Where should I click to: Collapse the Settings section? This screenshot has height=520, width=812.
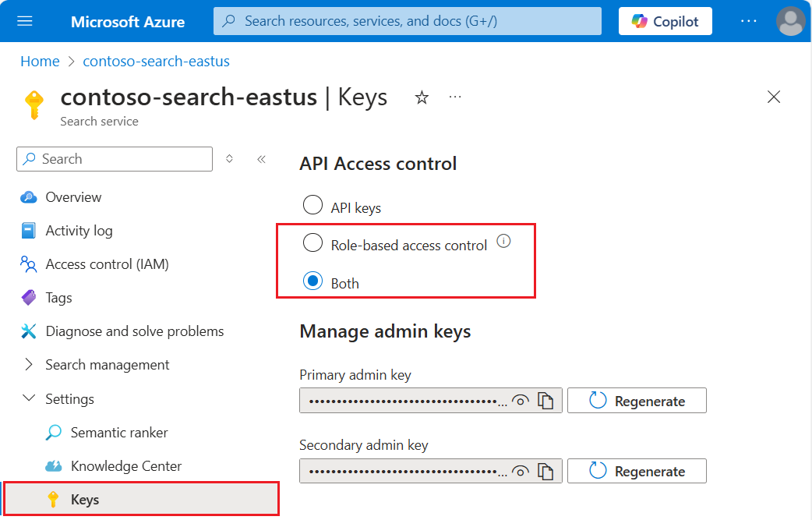(x=30, y=398)
